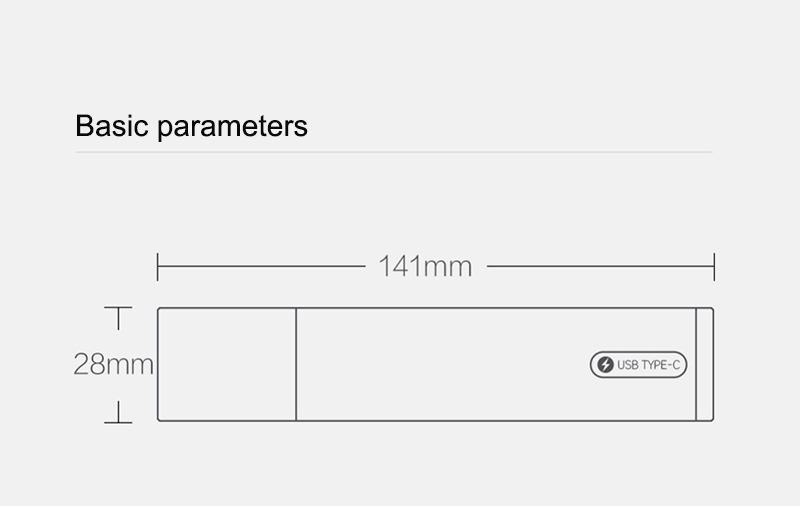Click the right segment of the 141mm dimension line
This screenshot has height=506, width=800.
(x=601, y=266)
